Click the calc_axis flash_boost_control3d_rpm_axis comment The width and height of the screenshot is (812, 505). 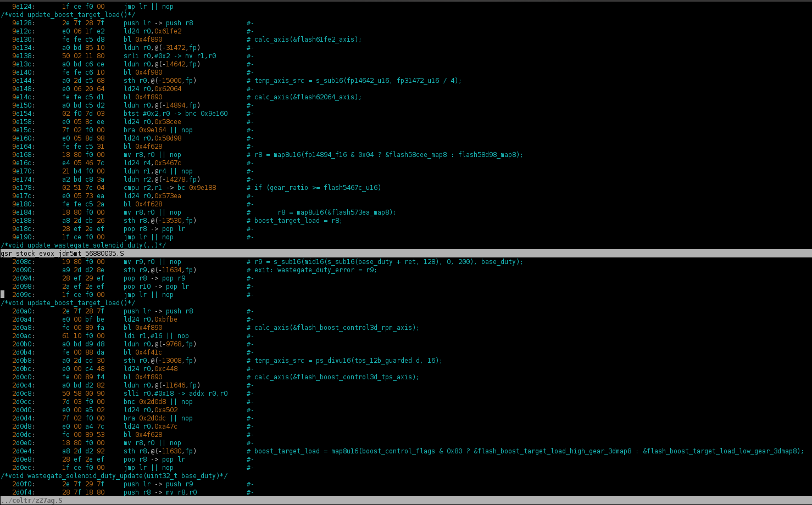(336, 328)
